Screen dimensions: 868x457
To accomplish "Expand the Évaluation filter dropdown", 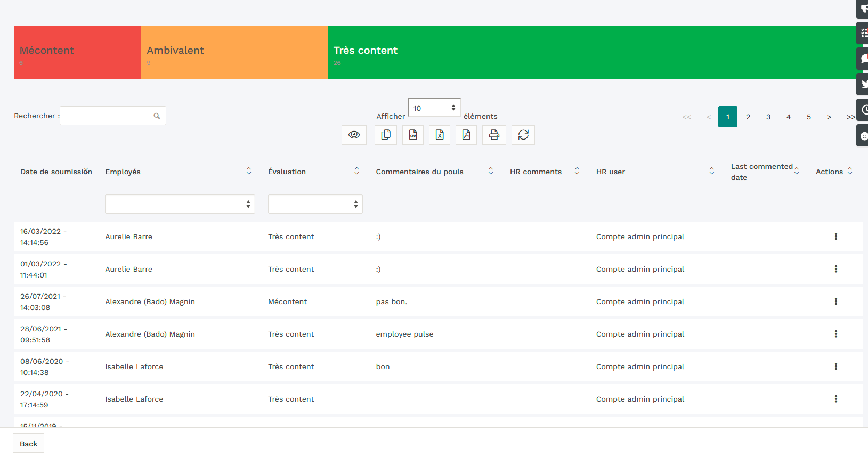I will (x=315, y=204).
